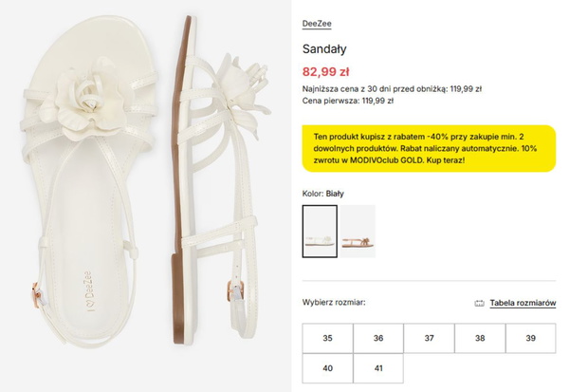This screenshot has height=392, width=588.
Task: Click the yellow -40% discount promo banner
Action: point(429,149)
